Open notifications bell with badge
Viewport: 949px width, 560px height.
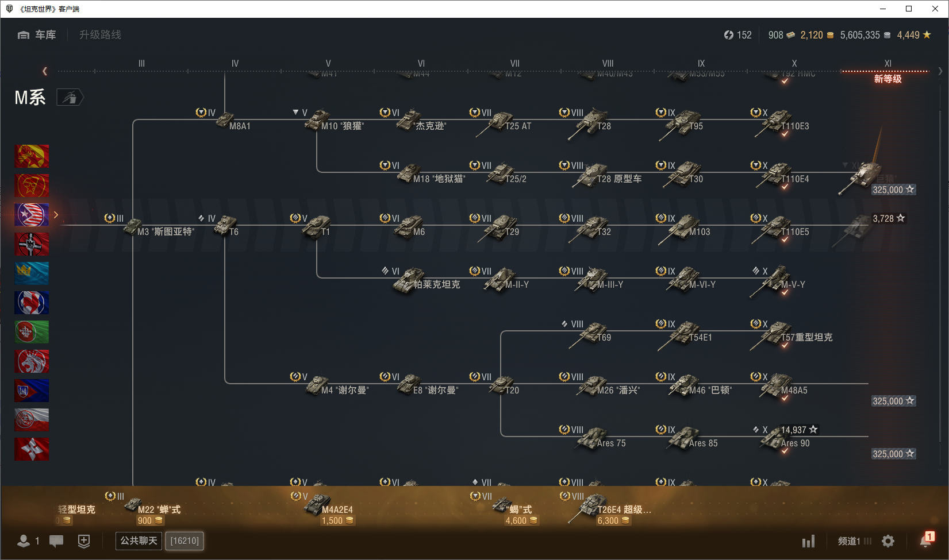click(x=926, y=540)
